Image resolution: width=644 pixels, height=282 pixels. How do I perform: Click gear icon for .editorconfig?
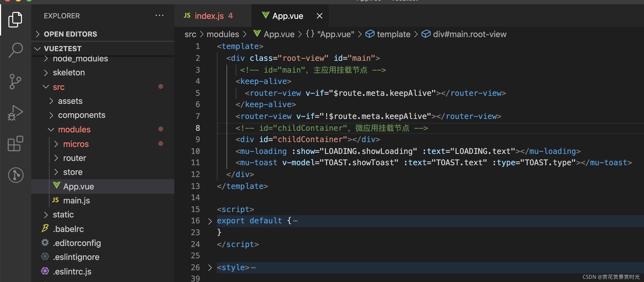coord(45,243)
